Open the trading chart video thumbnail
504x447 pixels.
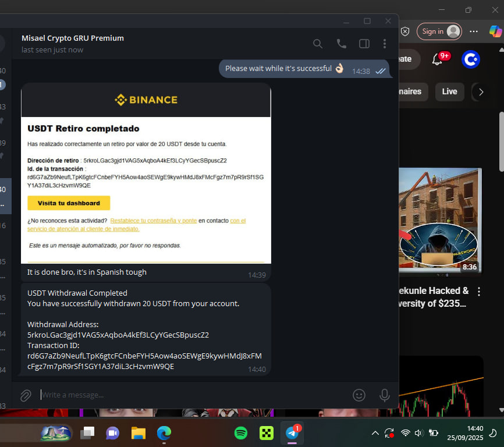coord(441,386)
